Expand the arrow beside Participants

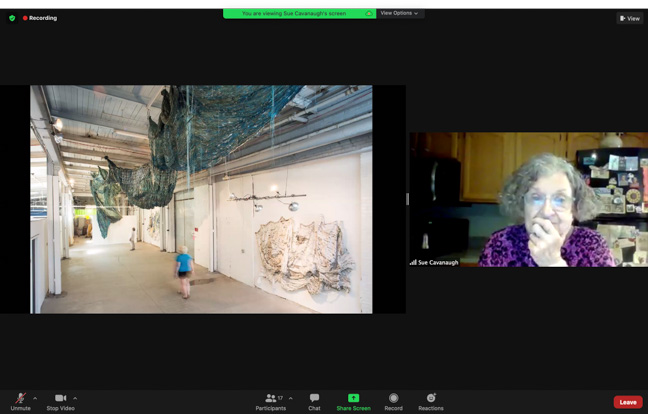tap(291, 398)
